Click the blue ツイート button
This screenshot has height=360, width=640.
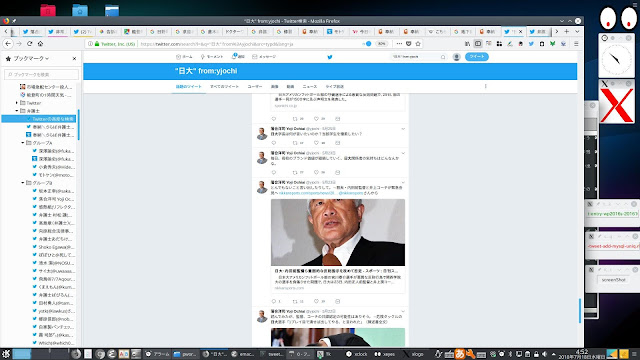[477, 57]
